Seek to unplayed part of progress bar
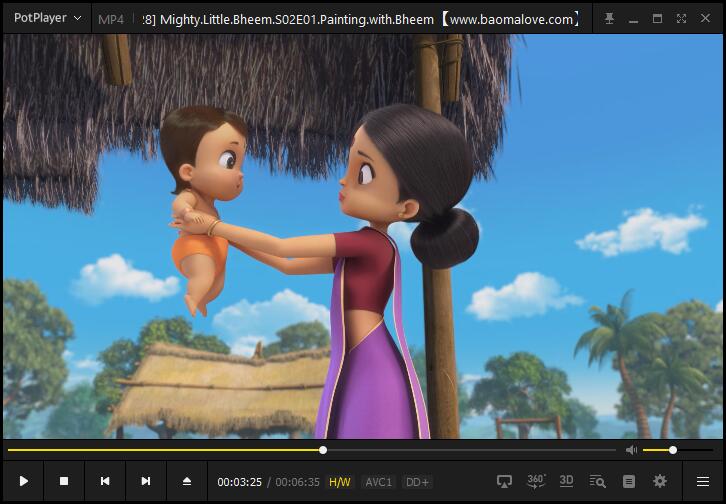 click(471, 450)
